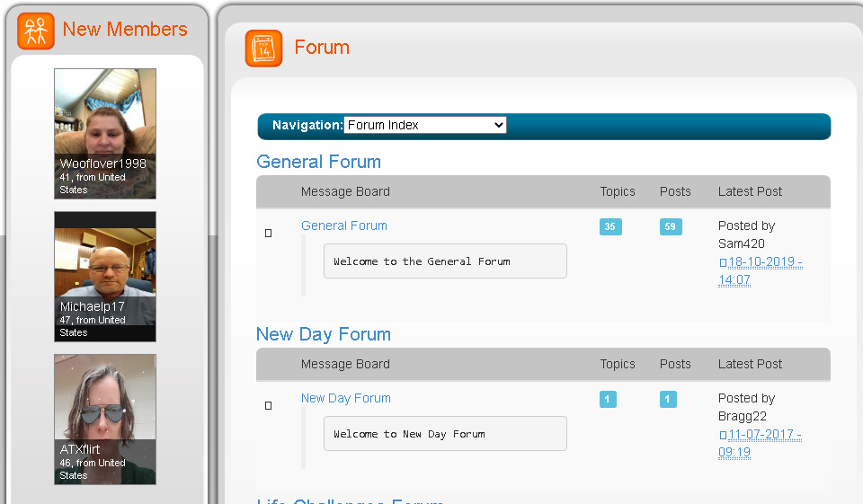Click the New Day Forum posts badge
Screen dimensions: 863x504
click(668, 399)
